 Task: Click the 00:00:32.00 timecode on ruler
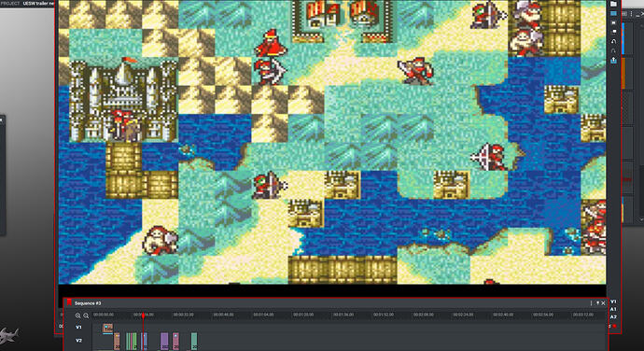(183, 315)
